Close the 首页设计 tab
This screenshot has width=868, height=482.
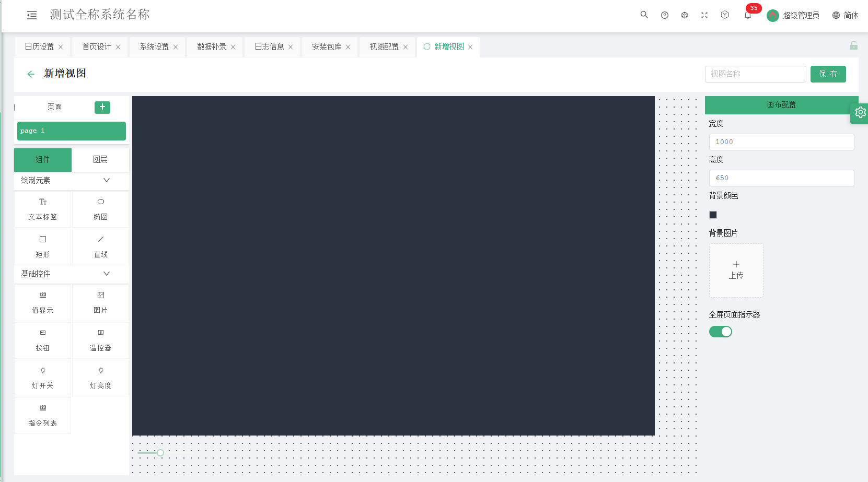click(x=118, y=47)
